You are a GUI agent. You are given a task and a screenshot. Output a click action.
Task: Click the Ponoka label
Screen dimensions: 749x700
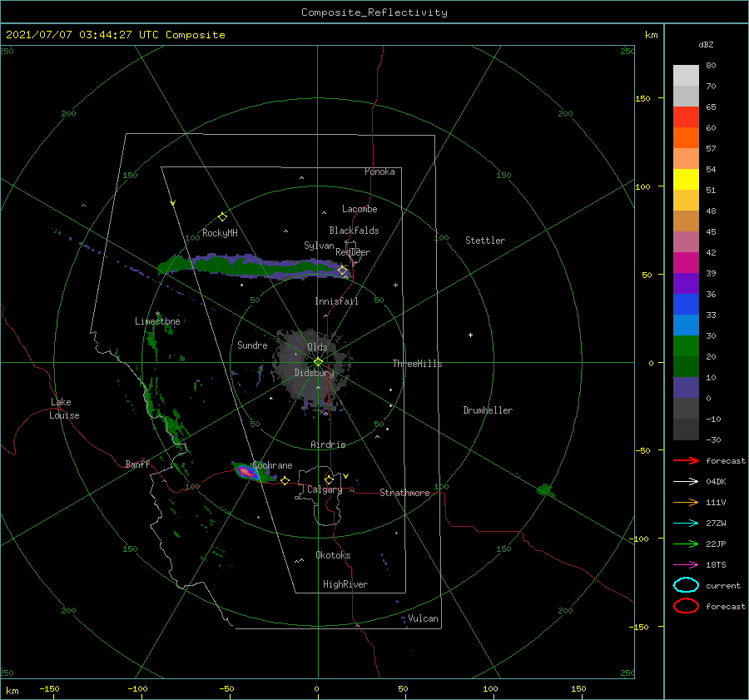click(x=379, y=171)
